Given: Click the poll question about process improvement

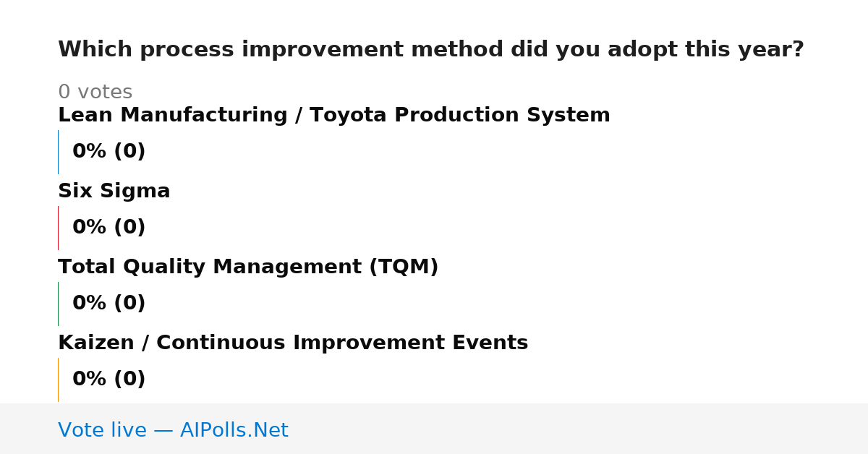Looking at the screenshot, I should click(431, 50).
